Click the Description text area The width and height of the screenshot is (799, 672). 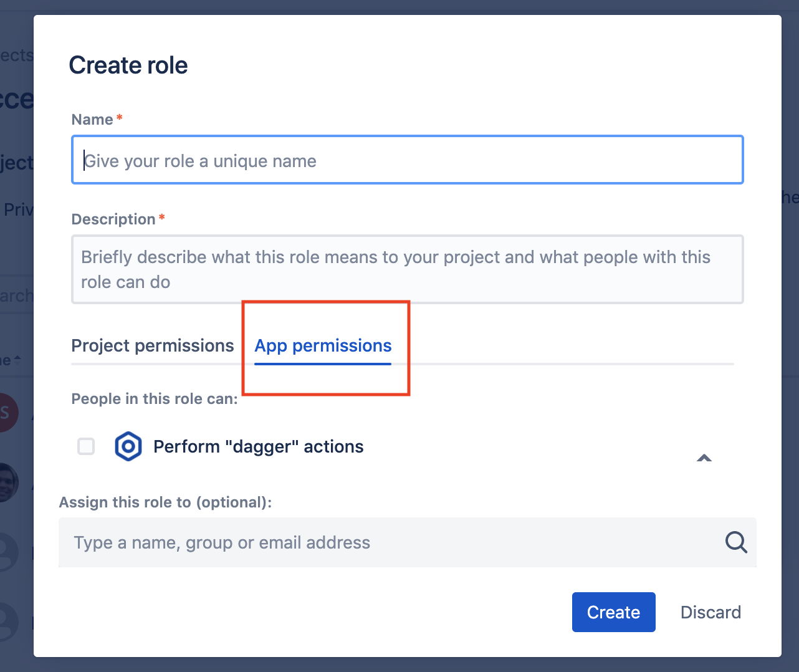pos(408,269)
